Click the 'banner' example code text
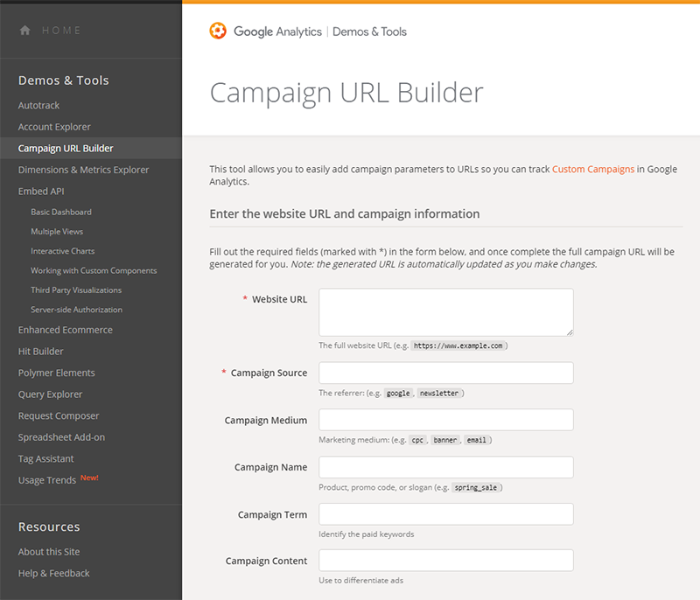The height and width of the screenshot is (600, 700). tap(445, 440)
